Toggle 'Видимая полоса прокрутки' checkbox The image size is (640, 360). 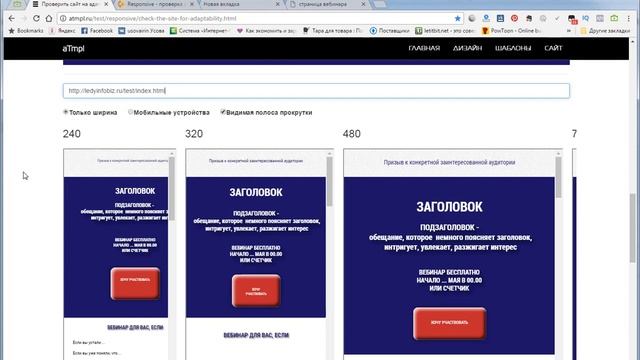click(x=223, y=112)
